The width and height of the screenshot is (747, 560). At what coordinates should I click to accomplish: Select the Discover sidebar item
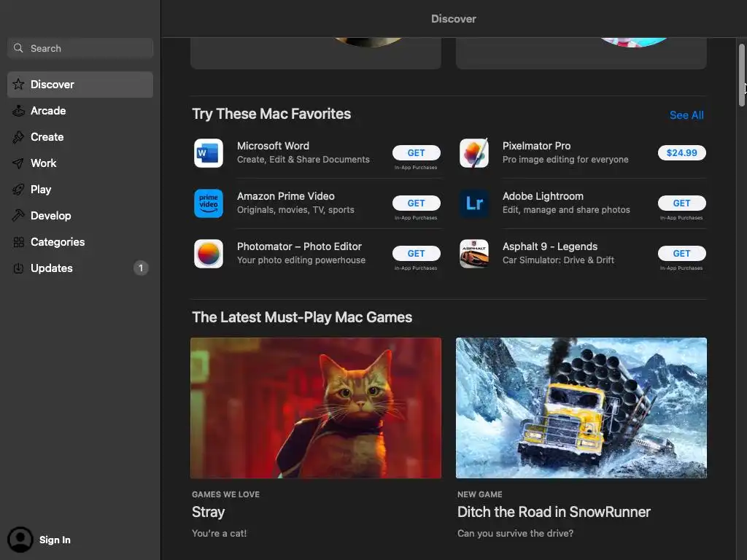tap(80, 85)
